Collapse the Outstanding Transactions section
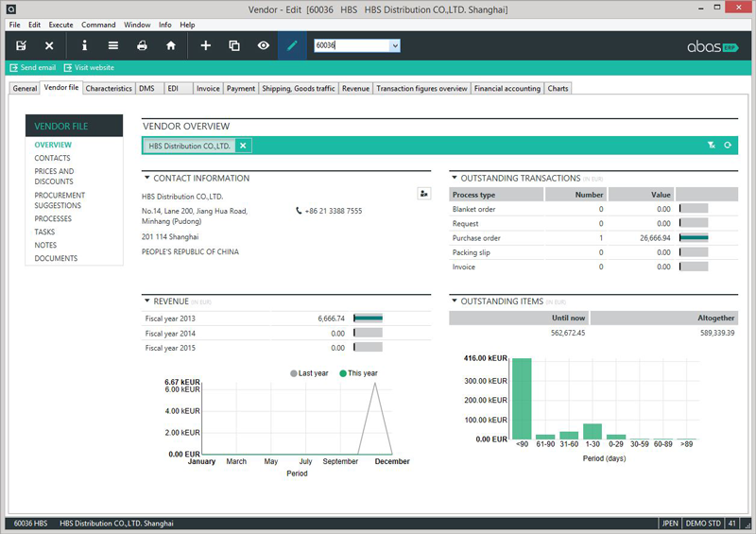This screenshot has width=756, height=534. (454, 178)
